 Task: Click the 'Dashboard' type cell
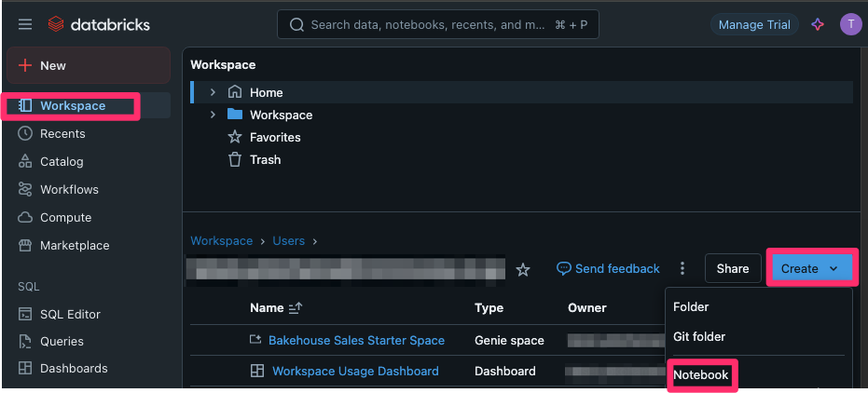505,371
